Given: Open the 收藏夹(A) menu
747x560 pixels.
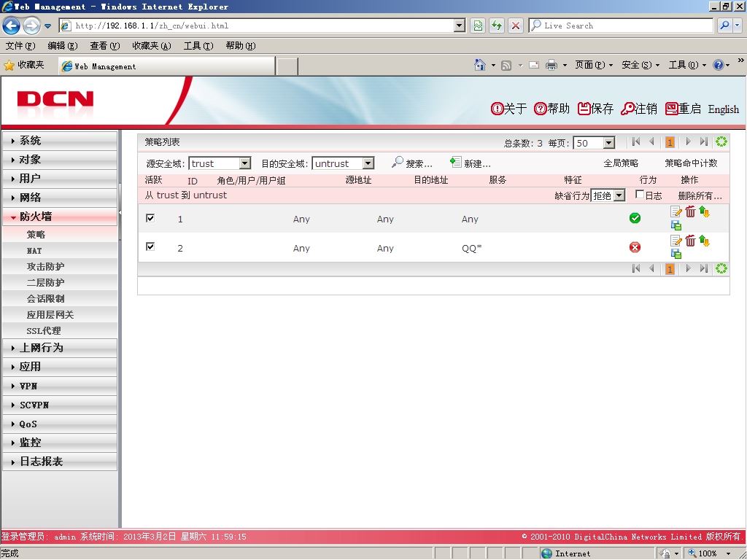Looking at the screenshot, I should pyautogui.click(x=152, y=46).
